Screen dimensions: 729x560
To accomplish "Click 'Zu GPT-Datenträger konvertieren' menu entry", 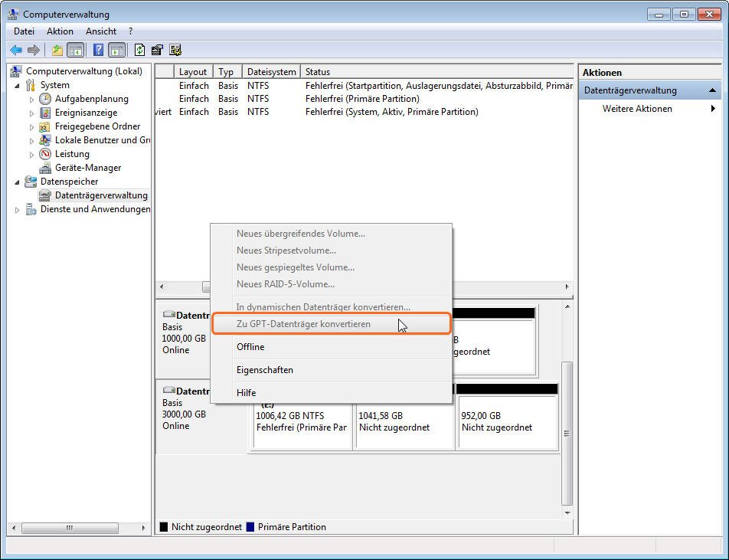I will (331, 324).
